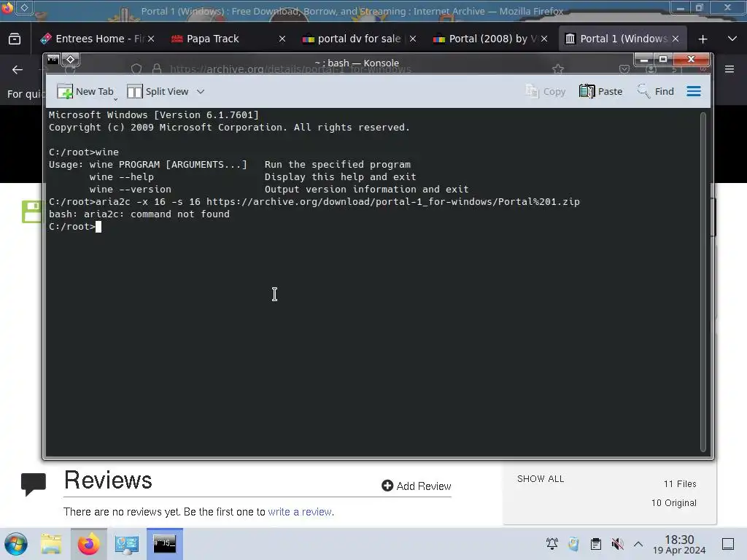Switch to Entrees Home tab
Viewport: 747px width, 560px height.
[98, 39]
